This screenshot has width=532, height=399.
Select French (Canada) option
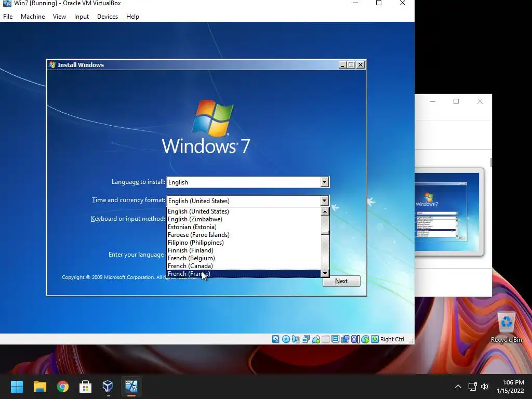[244, 266]
